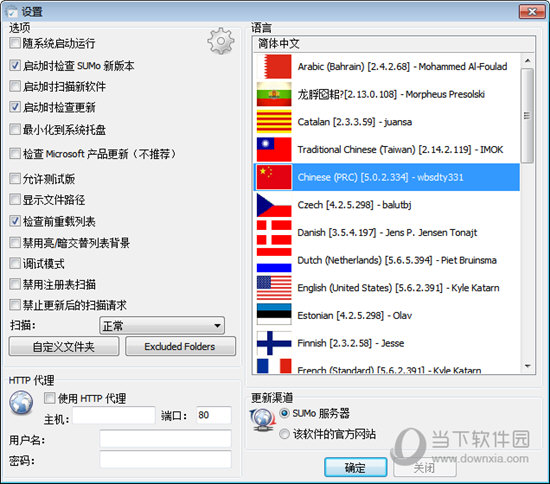This screenshot has height=484, width=550.
Task: Focus the 主机 host input field
Action: pyautogui.click(x=114, y=416)
